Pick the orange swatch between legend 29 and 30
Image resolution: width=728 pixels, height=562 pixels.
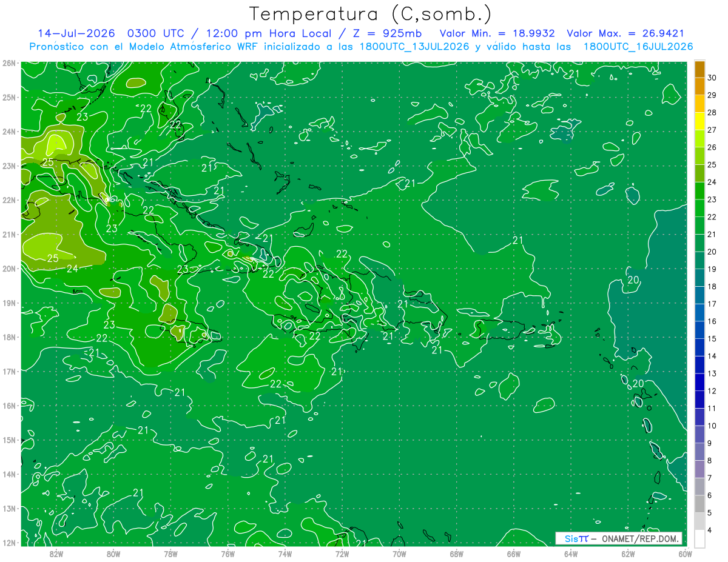(x=699, y=86)
